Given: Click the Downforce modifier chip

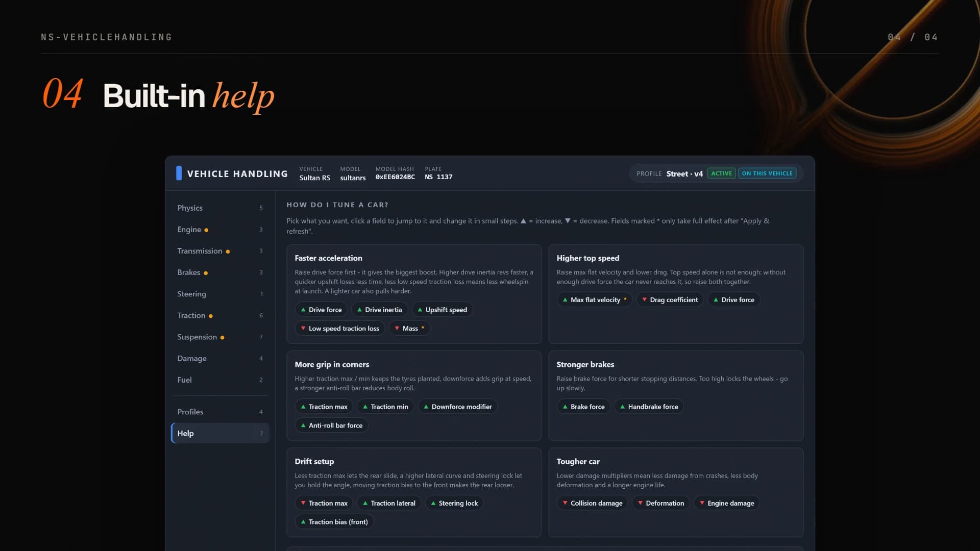Looking at the screenshot, I should pos(457,407).
